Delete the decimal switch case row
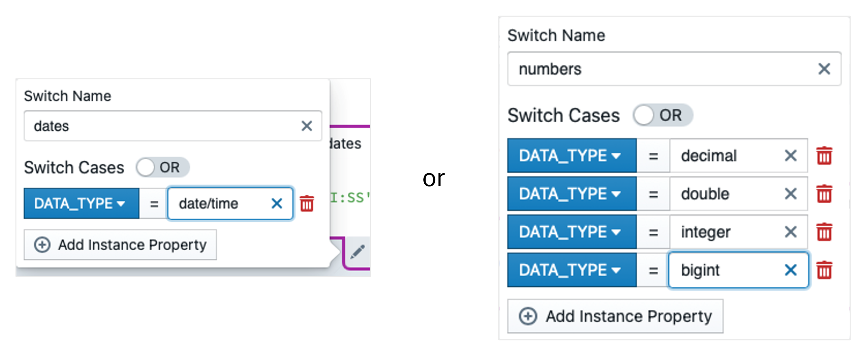This screenshot has height=356, width=868. pos(824,156)
